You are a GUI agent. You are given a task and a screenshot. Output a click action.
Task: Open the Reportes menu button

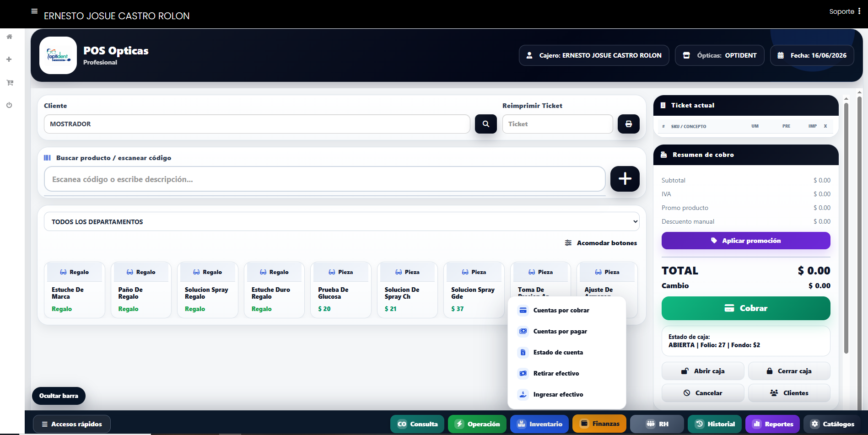click(773, 424)
